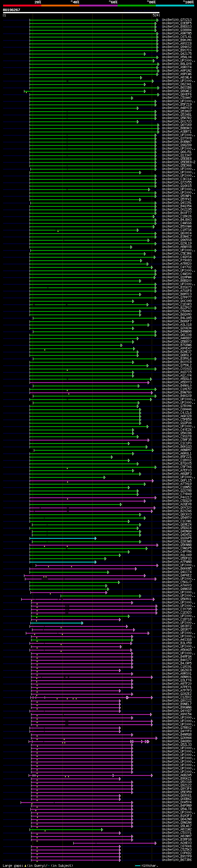Select UniRef100_A3LX18 label

[x=177, y=325]
